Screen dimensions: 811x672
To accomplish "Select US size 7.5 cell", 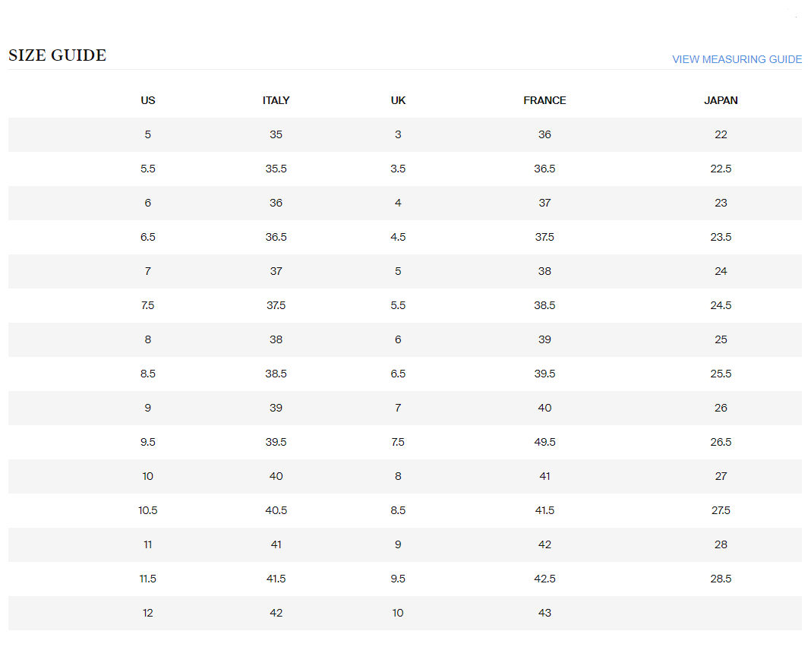I will (148, 305).
